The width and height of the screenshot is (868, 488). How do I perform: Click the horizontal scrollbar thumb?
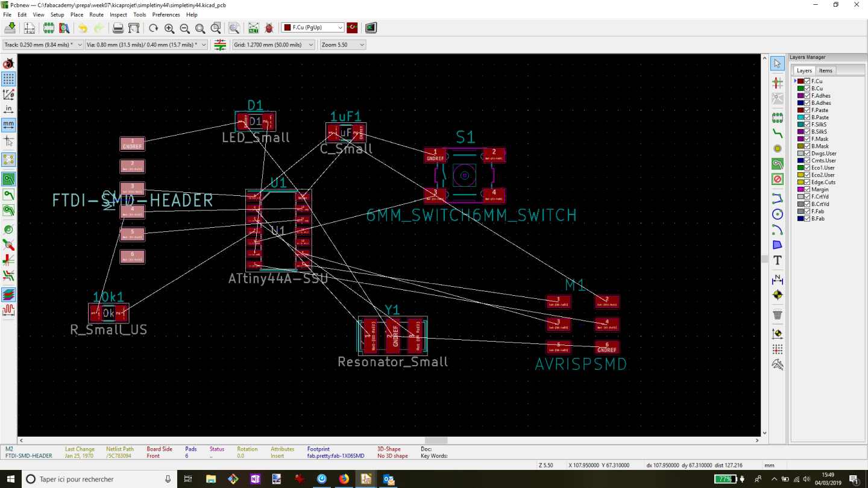(436, 440)
